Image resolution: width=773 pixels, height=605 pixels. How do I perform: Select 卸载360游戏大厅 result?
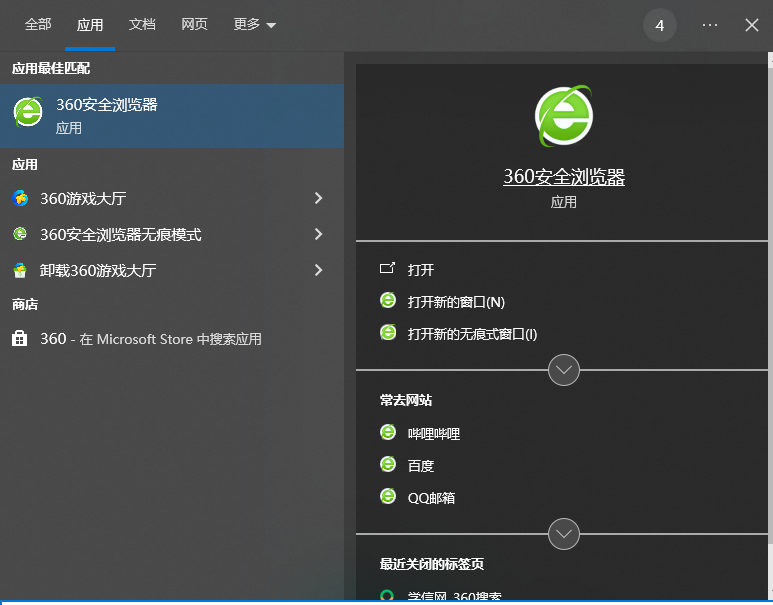tap(172, 270)
